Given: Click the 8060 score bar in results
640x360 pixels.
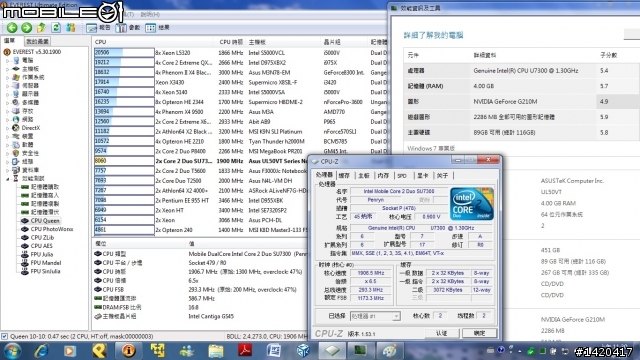Looking at the screenshot, I should pyautogui.click(x=124, y=161).
